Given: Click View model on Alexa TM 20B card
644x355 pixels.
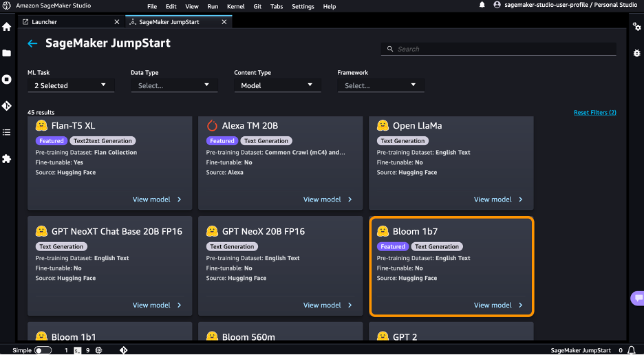Looking at the screenshot, I should pyautogui.click(x=328, y=200).
